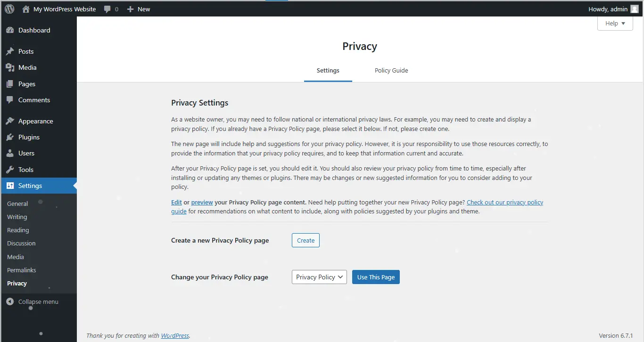Open the Appearance menu
Screen dimensions: 644x342
[x=38, y=121]
